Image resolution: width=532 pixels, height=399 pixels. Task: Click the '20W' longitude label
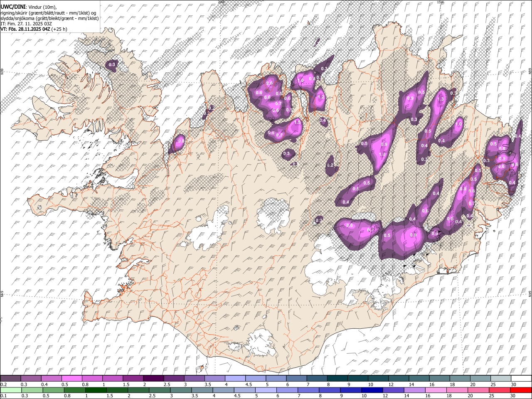coord(221,2)
